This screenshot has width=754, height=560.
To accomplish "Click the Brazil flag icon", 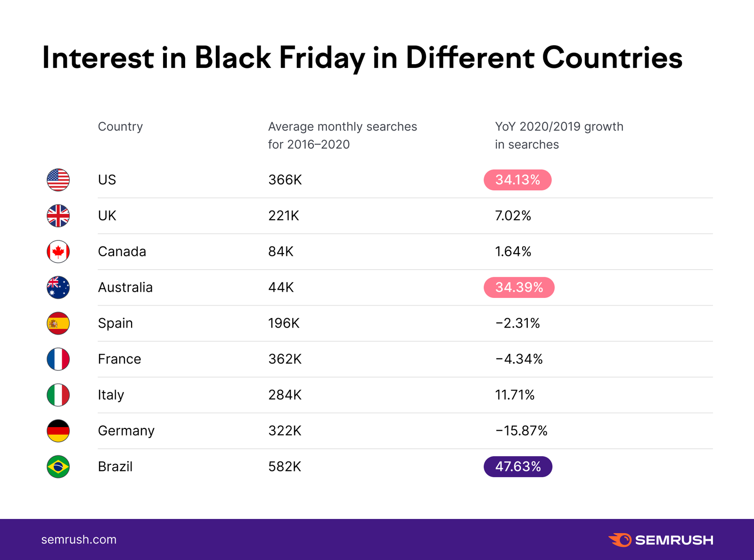I will [58, 466].
